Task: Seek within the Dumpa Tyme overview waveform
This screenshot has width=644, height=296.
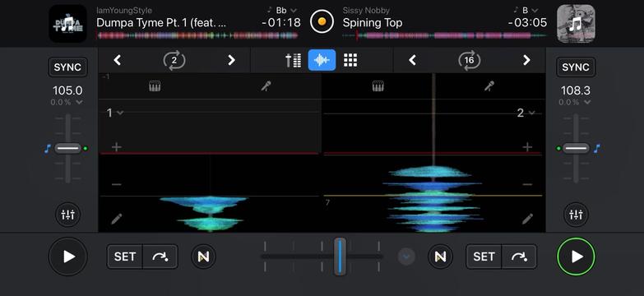Action: coord(197,35)
